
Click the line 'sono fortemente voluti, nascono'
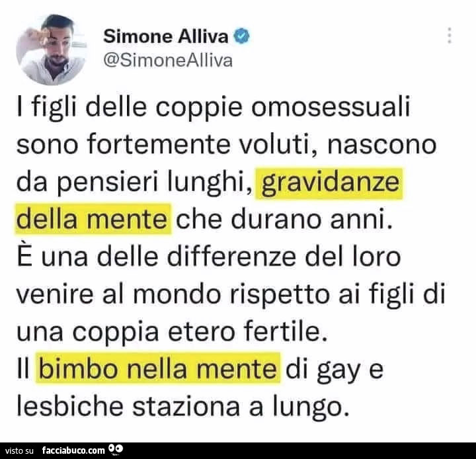point(227,146)
